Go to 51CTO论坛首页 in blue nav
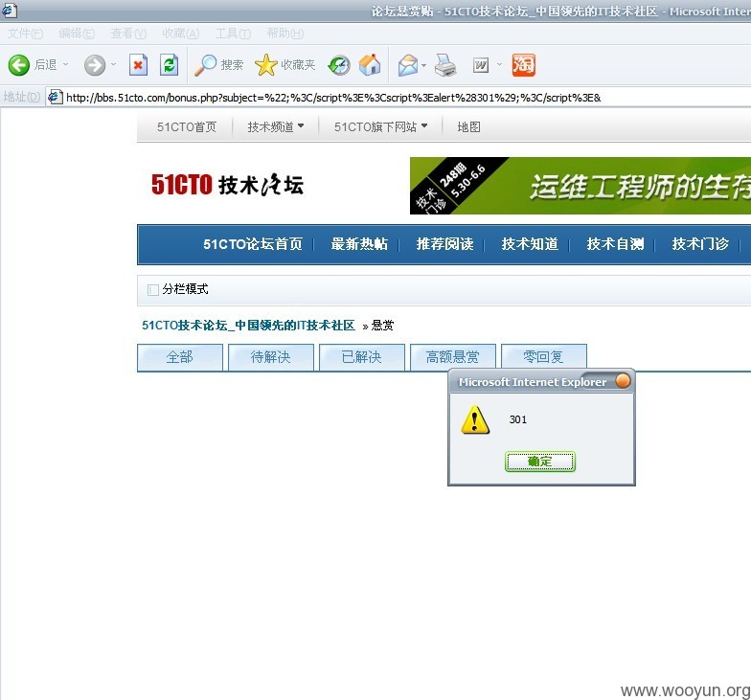The width and height of the screenshot is (751, 700). pyautogui.click(x=253, y=244)
